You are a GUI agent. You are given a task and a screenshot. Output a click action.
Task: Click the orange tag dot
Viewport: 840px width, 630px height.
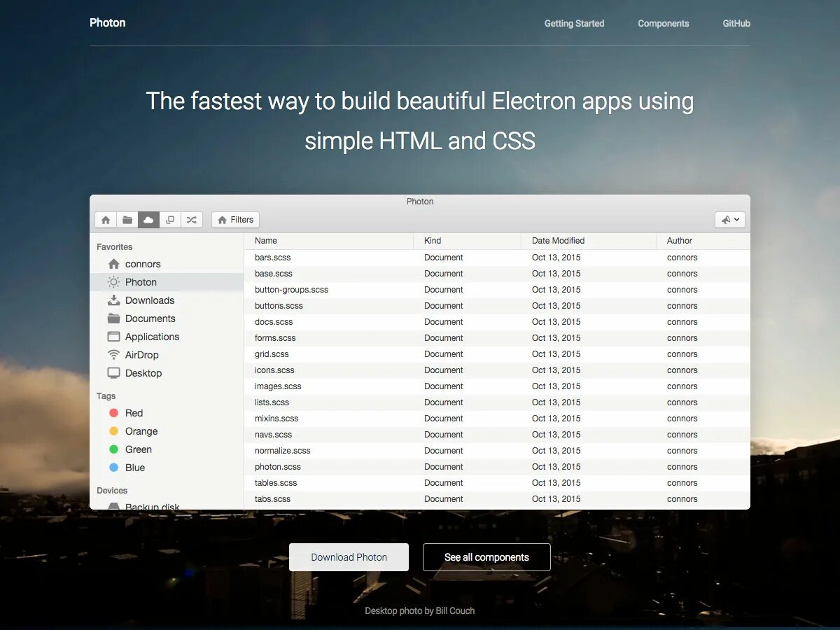114,431
